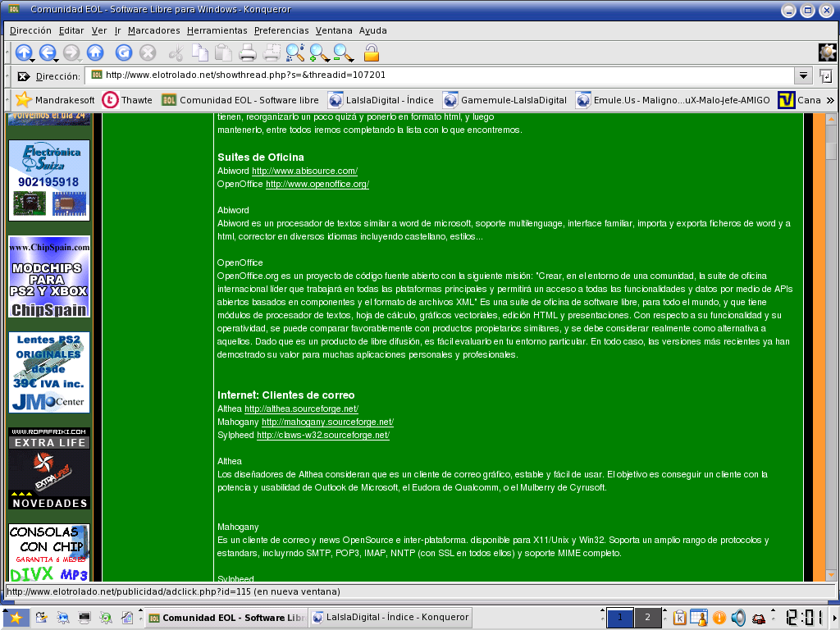Click the Cut scissors icon
Viewport: 840px width, 630px height.
176,52
